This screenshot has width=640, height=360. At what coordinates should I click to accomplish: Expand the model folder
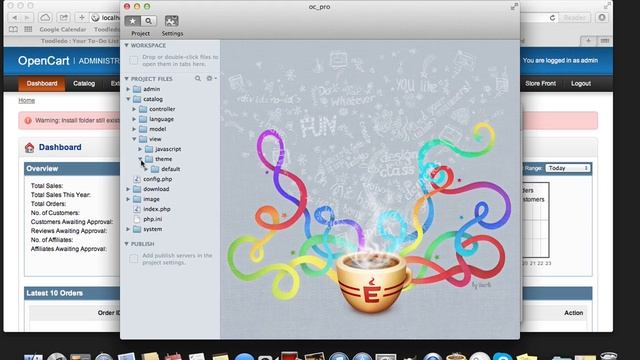click(134, 129)
